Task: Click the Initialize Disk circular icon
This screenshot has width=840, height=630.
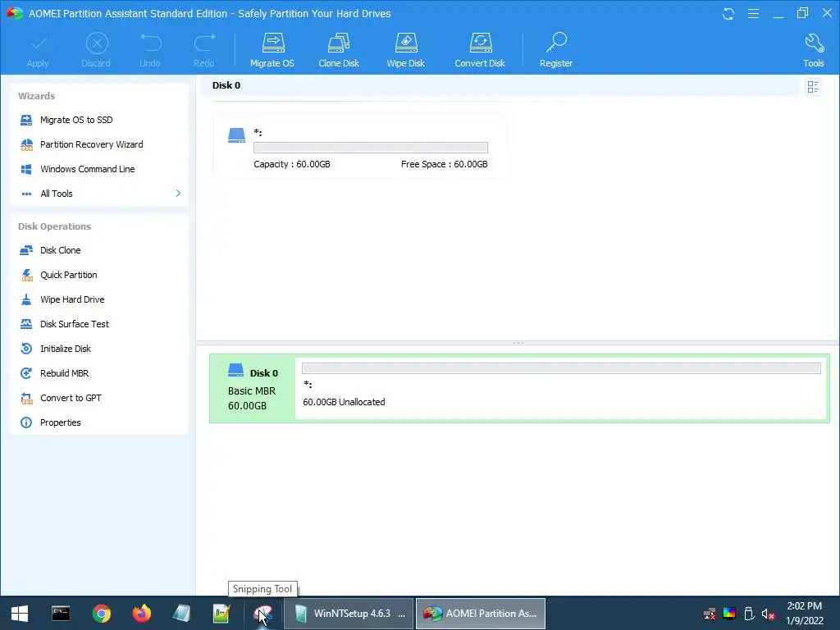Action: click(26, 349)
